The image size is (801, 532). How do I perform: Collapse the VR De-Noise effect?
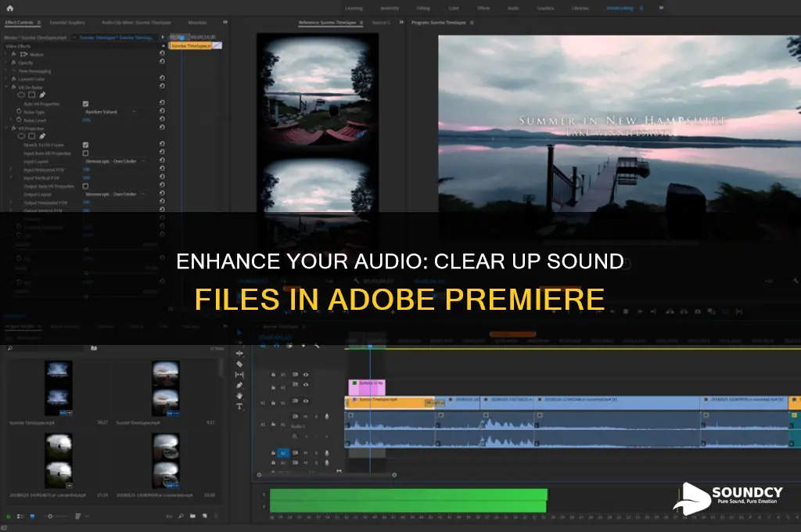(6, 87)
